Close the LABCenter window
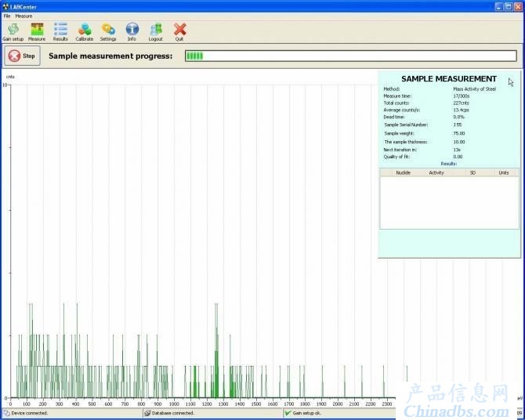The height and width of the screenshot is (420, 525). (518, 6)
